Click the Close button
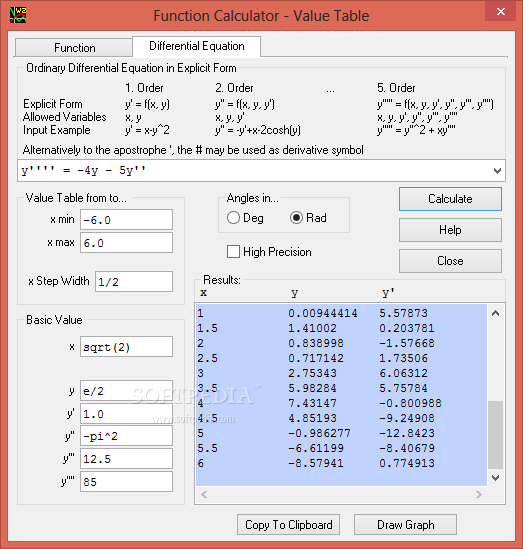523x549 pixels. coord(450,261)
